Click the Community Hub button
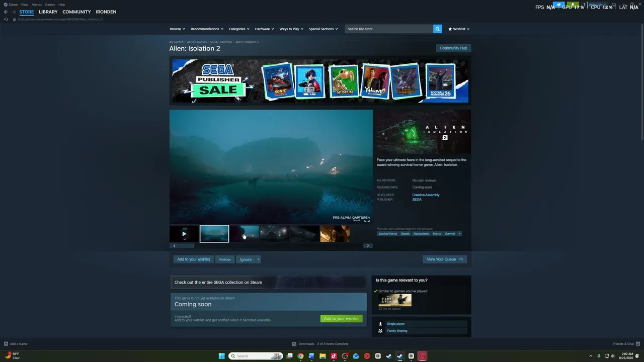 coord(453,48)
